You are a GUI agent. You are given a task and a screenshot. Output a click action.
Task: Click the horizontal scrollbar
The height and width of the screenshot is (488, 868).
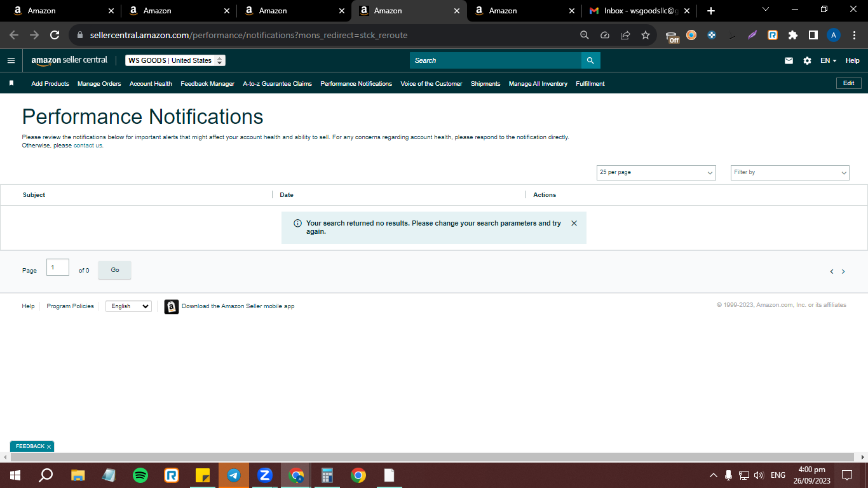[x=432, y=457]
